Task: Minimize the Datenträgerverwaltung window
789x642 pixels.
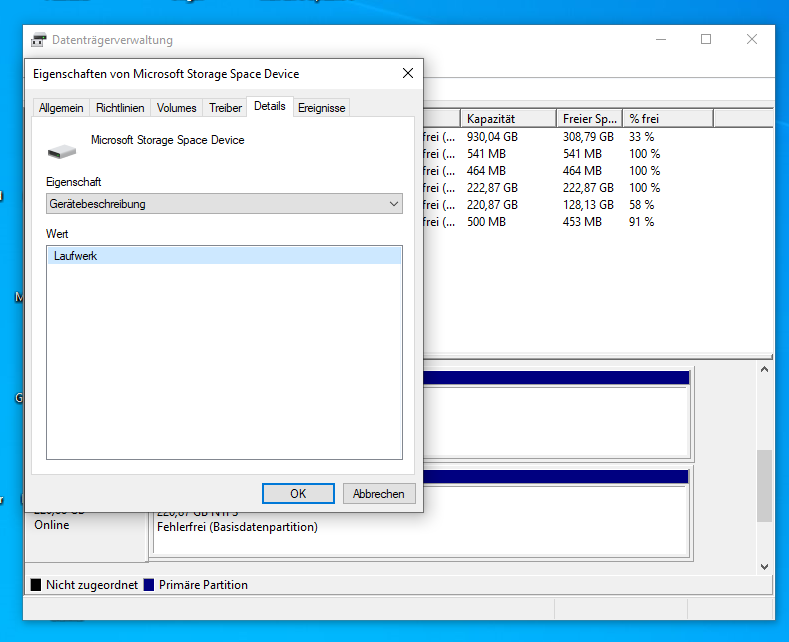Action: click(x=661, y=39)
